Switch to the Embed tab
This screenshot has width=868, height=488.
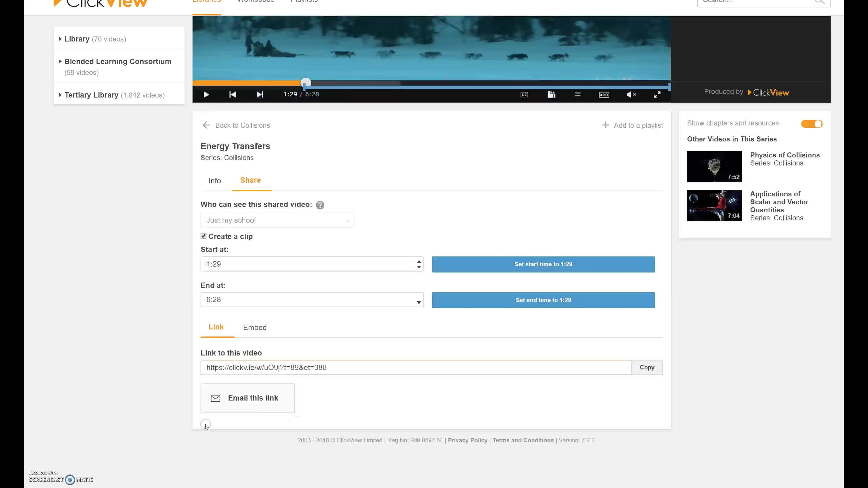coord(255,327)
